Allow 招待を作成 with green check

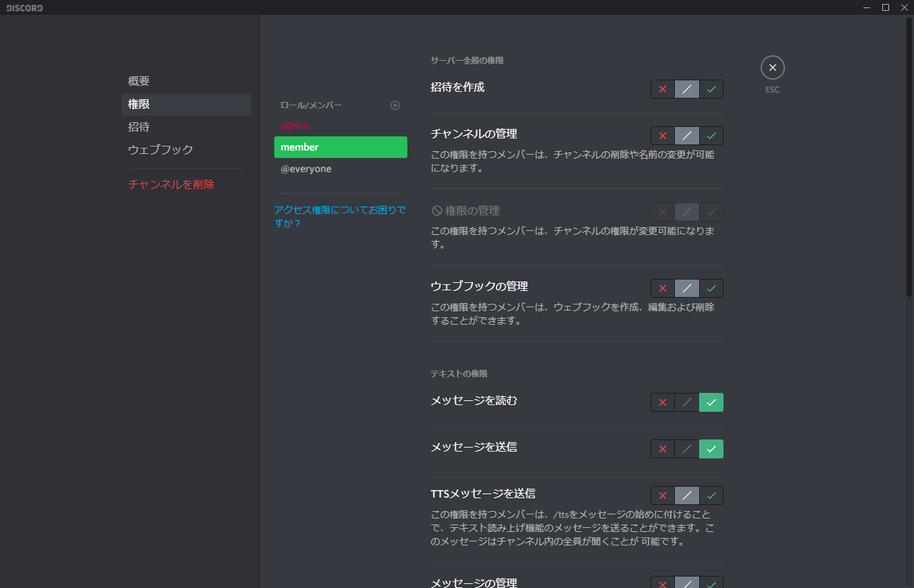tap(711, 89)
